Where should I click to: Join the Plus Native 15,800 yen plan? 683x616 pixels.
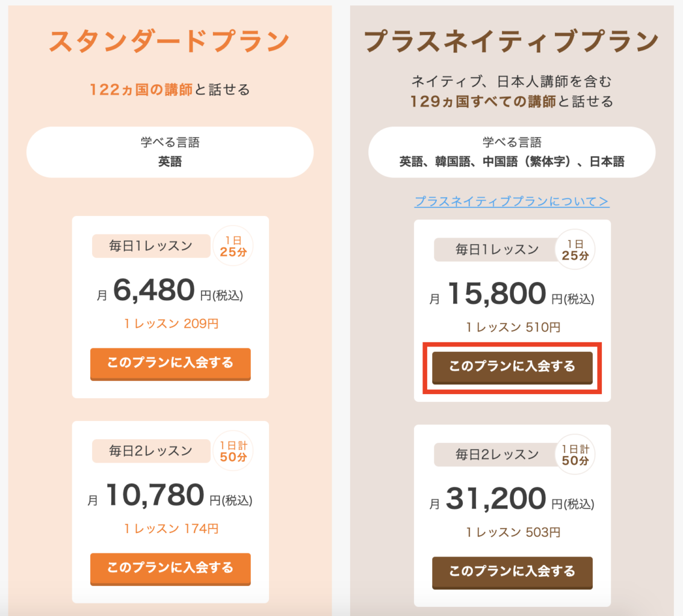pyautogui.click(x=512, y=368)
